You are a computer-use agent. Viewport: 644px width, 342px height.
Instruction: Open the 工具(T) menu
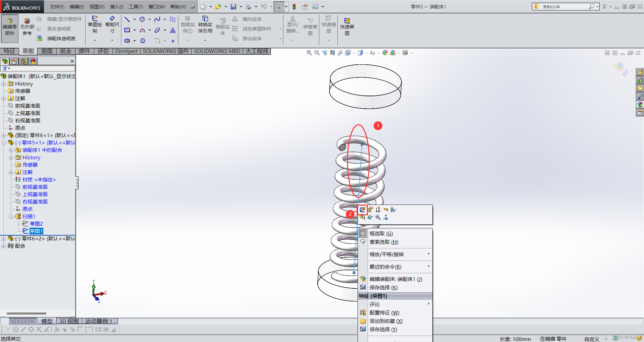[x=136, y=7]
